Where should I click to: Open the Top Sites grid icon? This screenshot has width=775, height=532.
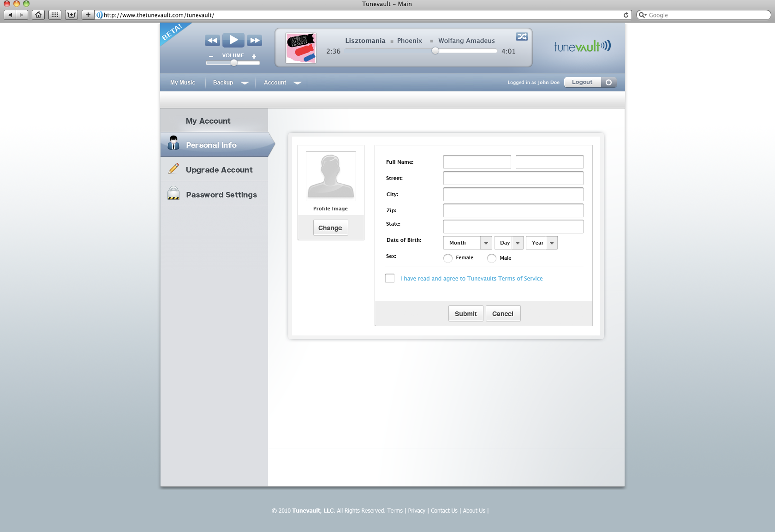coord(55,15)
